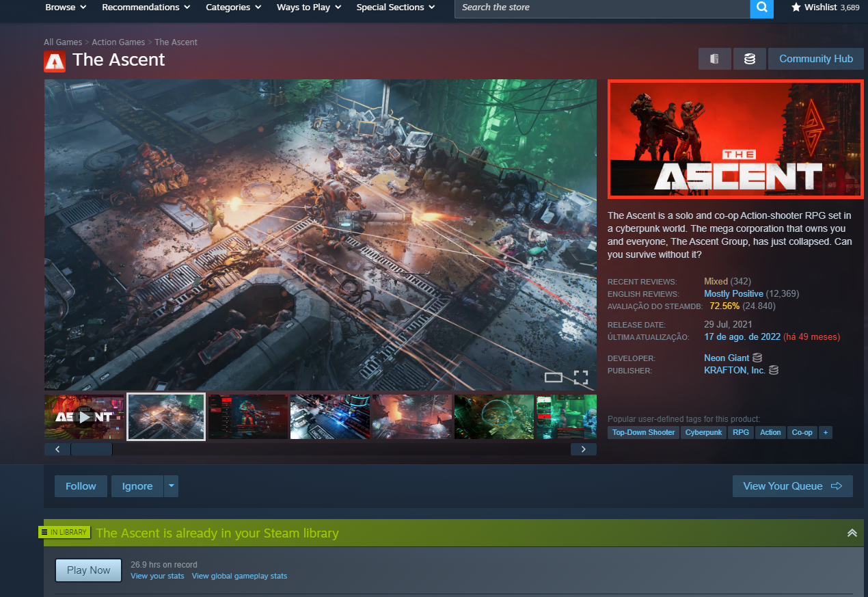Click The Ascent header capsule image
The width and height of the screenshot is (868, 597).
(x=735, y=139)
